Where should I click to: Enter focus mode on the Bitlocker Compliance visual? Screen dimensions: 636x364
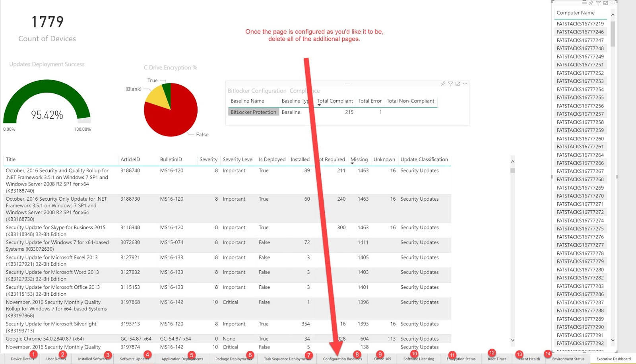(458, 84)
